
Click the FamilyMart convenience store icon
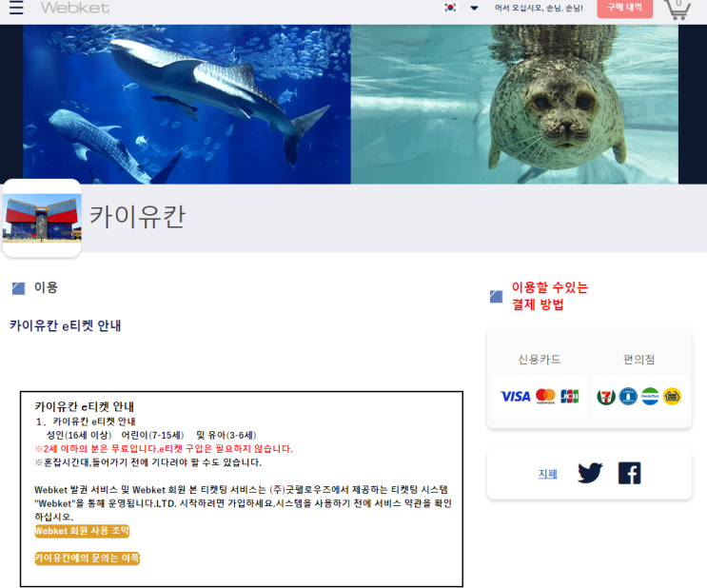[x=650, y=397]
